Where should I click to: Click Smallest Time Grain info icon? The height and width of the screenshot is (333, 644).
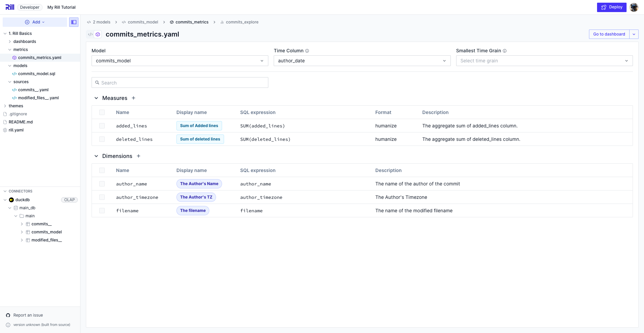pyautogui.click(x=504, y=51)
